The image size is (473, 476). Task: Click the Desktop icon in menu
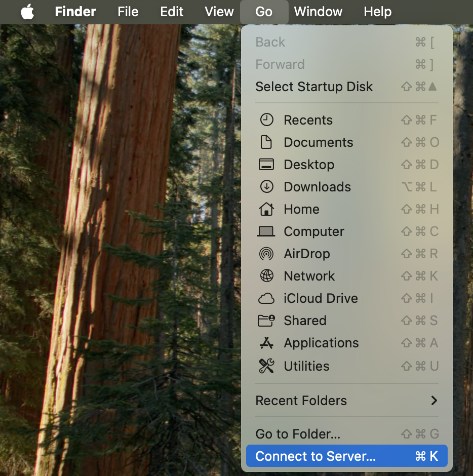pyautogui.click(x=266, y=165)
